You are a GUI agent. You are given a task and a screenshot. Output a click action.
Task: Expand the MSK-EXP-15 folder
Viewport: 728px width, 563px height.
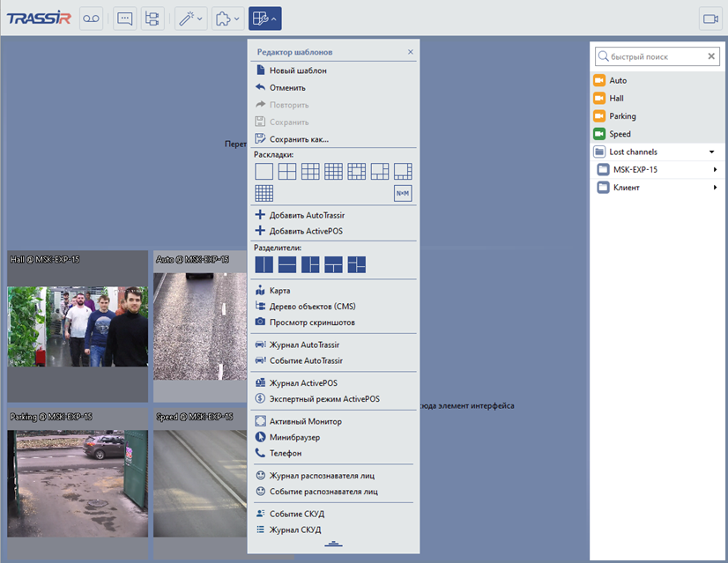[715, 169]
